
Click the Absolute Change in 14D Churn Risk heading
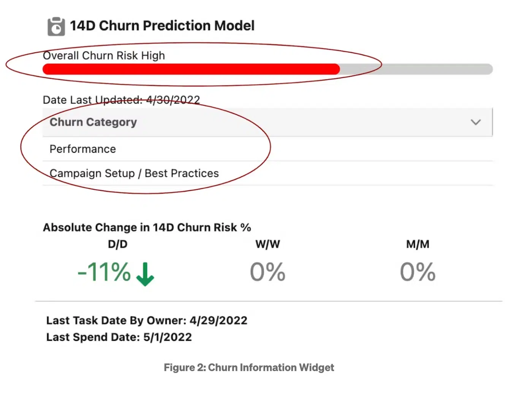point(147,227)
